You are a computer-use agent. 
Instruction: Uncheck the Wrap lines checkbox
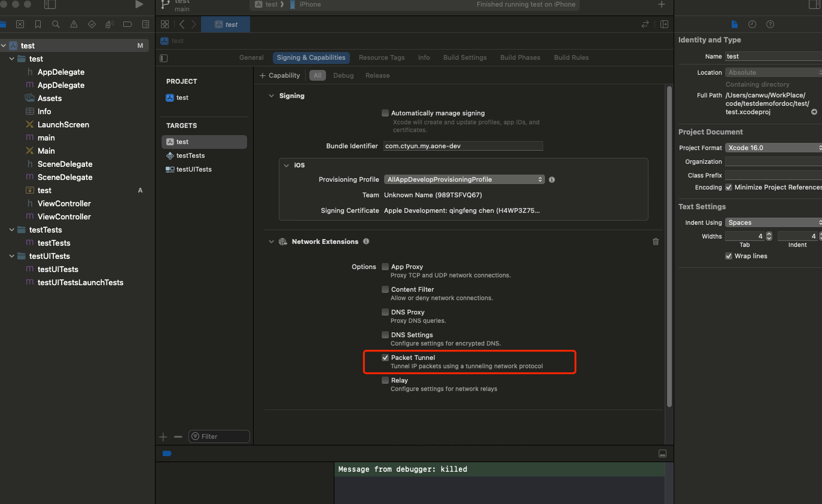coord(729,256)
